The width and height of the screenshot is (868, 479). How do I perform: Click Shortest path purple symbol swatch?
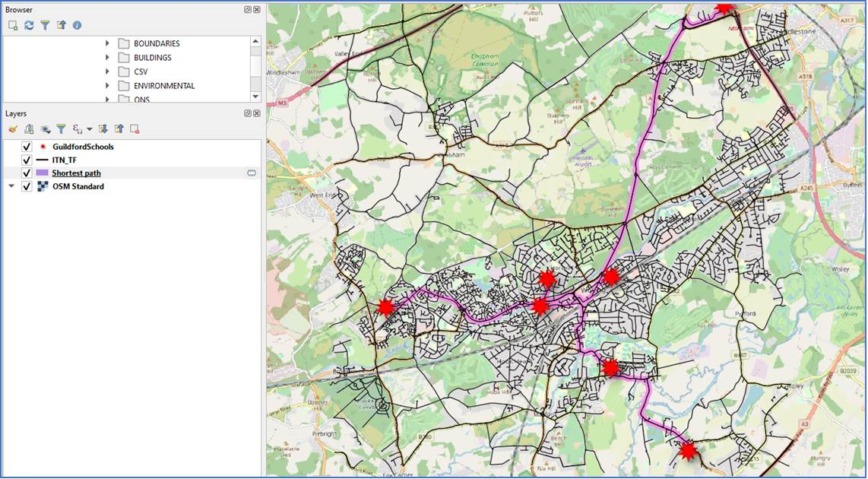(42, 173)
